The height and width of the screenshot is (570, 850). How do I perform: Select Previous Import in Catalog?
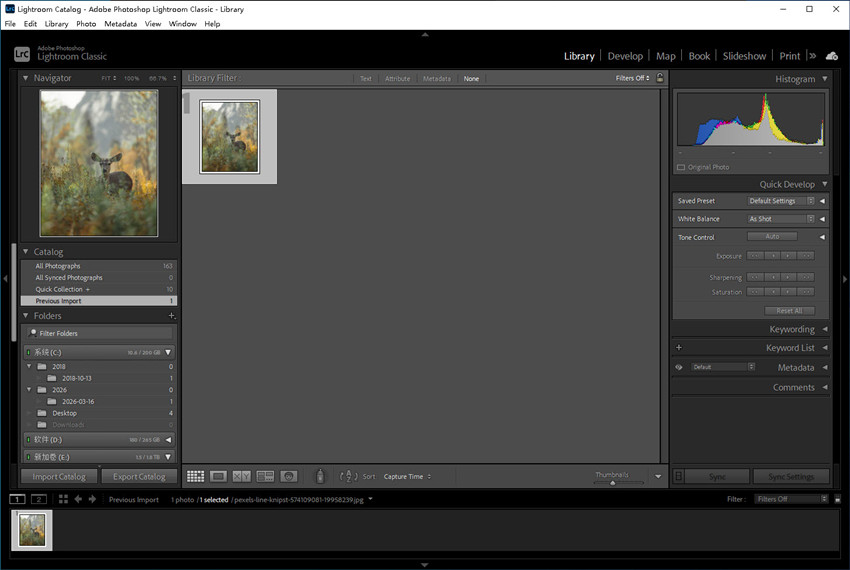[99, 300]
